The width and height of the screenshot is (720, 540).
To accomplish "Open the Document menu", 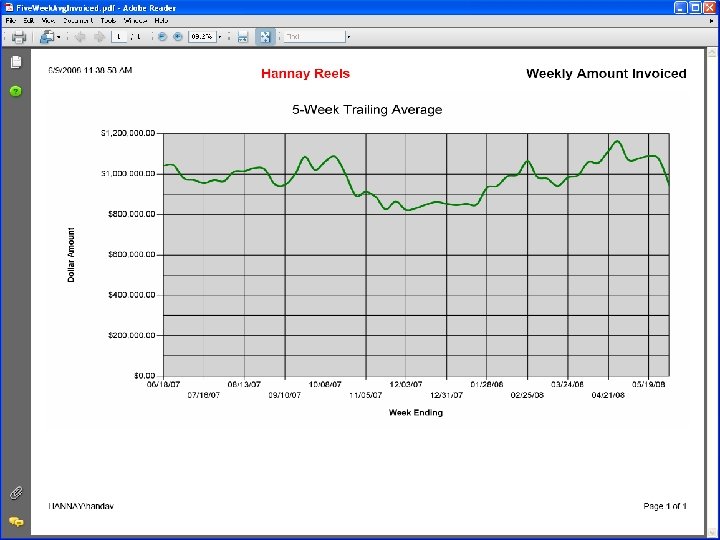I will tap(79, 21).
